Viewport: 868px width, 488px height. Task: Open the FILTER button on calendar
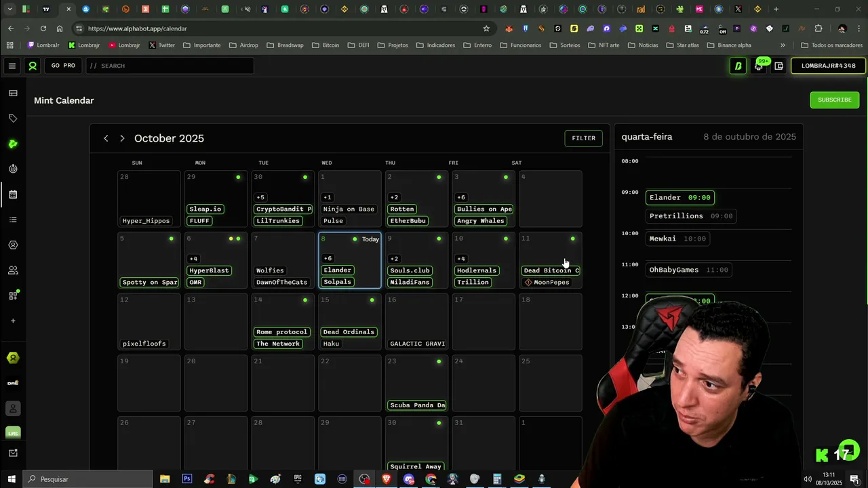point(583,138)
